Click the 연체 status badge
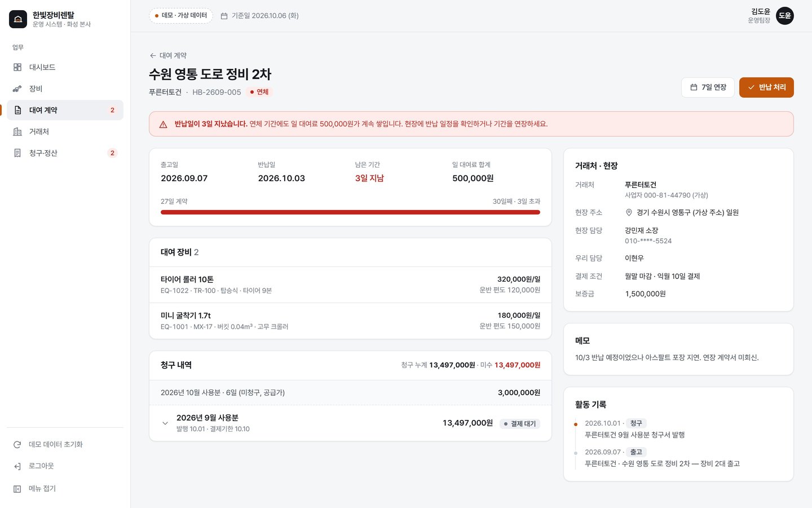 point(259,92)
